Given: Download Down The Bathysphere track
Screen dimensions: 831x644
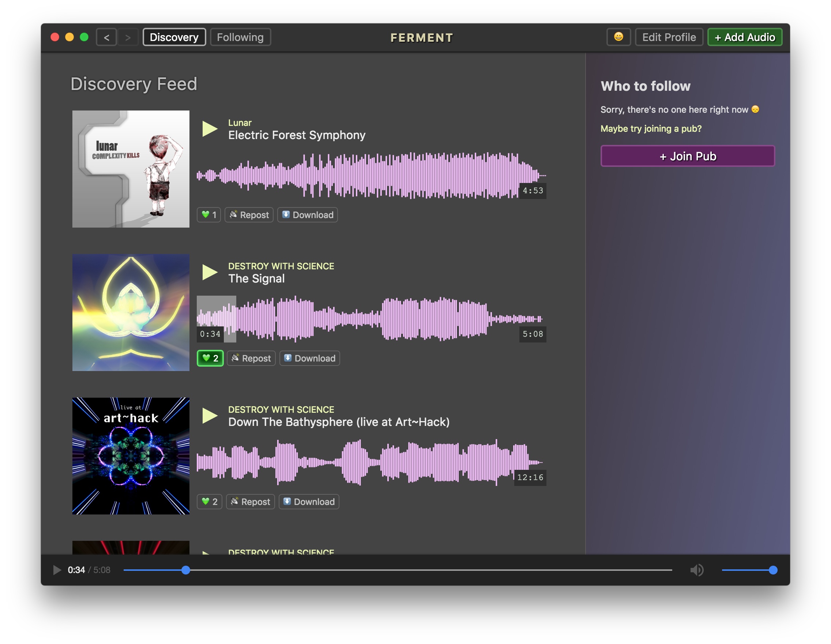Looking at the screenshot, I should pyautogui.click(x=309, y=502).
